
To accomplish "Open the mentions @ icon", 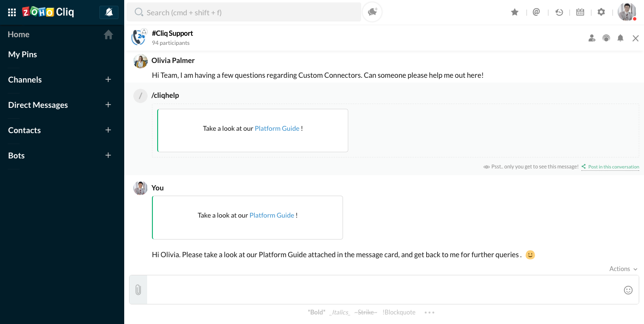I will tap(536, 12).
